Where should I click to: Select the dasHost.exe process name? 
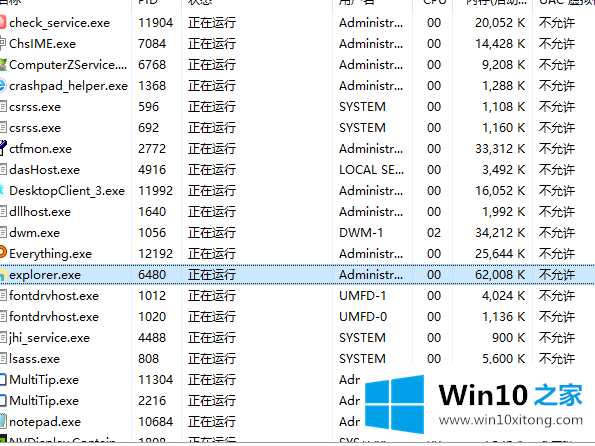coord(44,170)
